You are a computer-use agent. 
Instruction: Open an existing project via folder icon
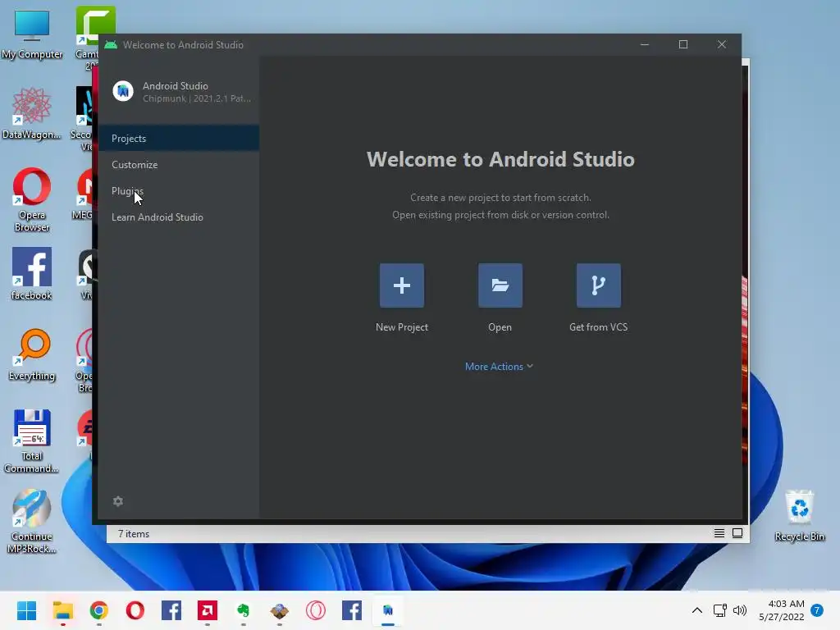coord(500,285)
